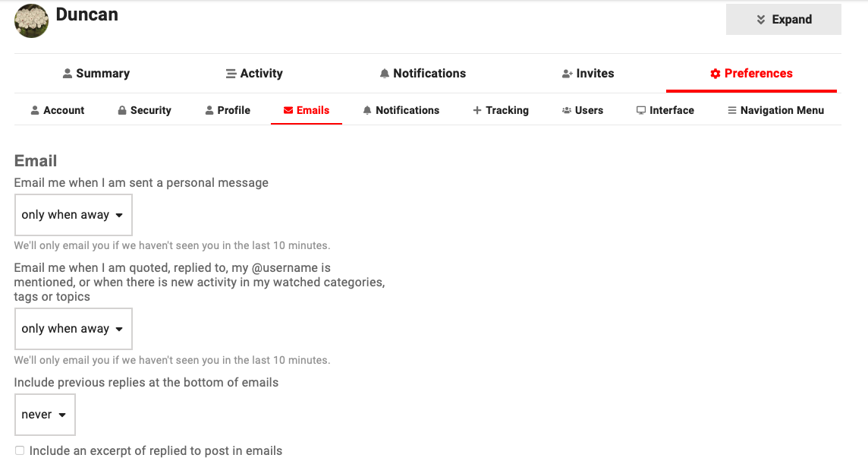
Task: Click the Preferences gear icon
Action: click(715, 74)
